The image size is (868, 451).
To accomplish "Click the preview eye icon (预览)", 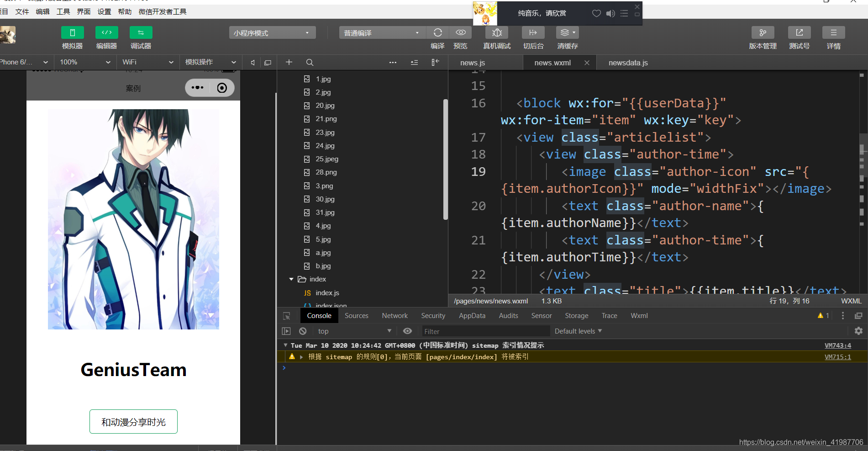I will pos(461,32).
